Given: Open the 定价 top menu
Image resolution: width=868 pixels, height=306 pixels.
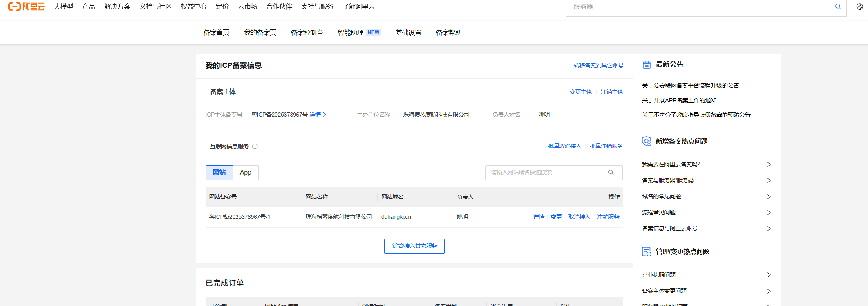Looking at the screenshot, I should tap(222, 7).
